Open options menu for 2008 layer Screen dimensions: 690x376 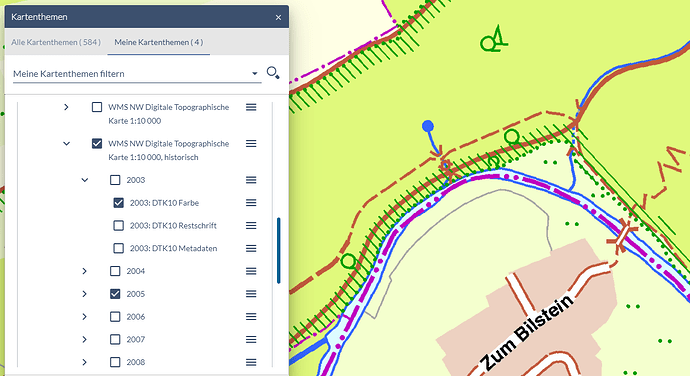[x=251, y=362]
